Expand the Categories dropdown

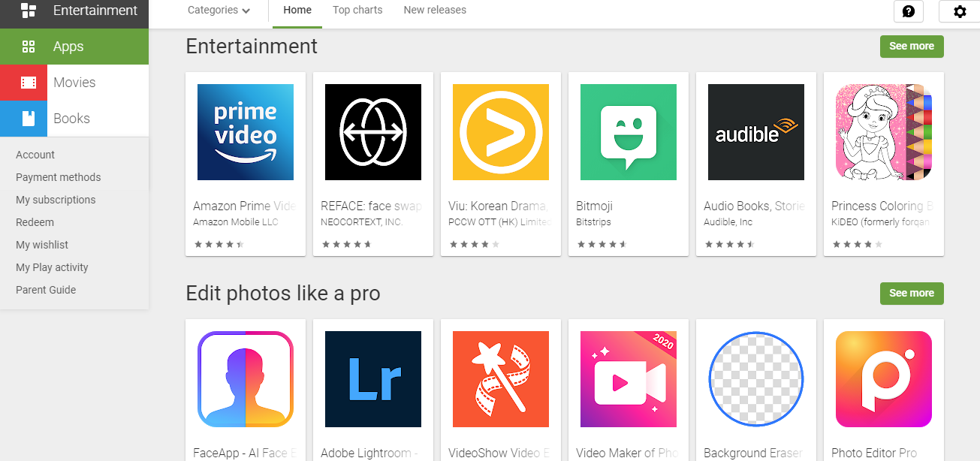pyautogui.click(x=219, y=11)
